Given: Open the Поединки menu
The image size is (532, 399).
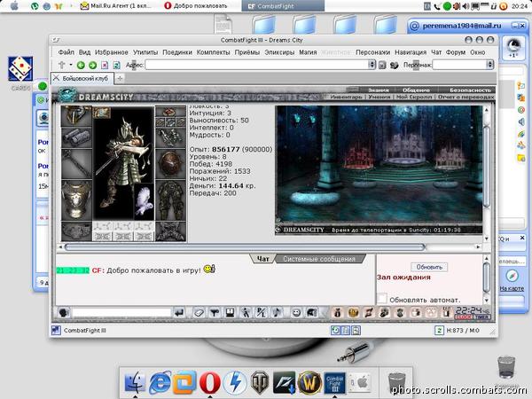Looking at the screenshot, I should coord(177,52).
